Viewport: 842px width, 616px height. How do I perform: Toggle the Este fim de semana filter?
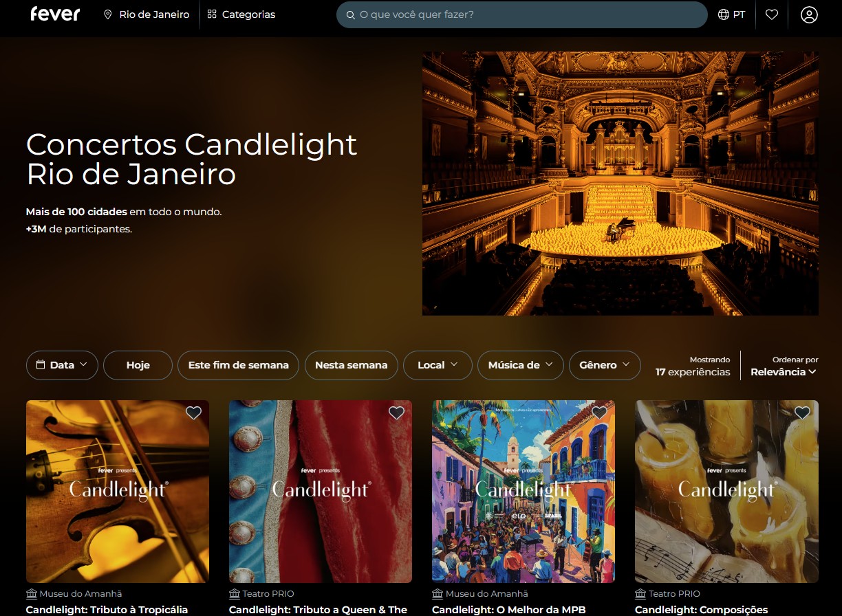pyautogui.click(x=238, y=365)
